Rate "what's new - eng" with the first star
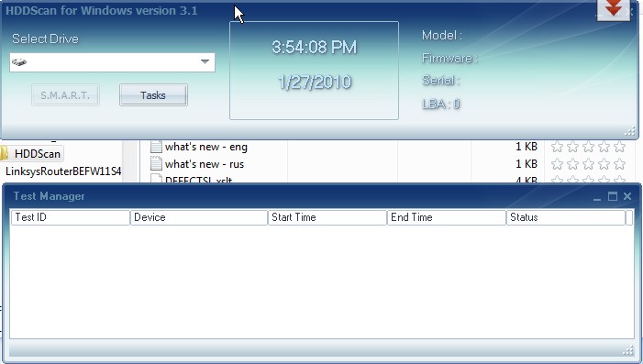Image resolution: width=643 pixels, height=364 pixels. 557,147
